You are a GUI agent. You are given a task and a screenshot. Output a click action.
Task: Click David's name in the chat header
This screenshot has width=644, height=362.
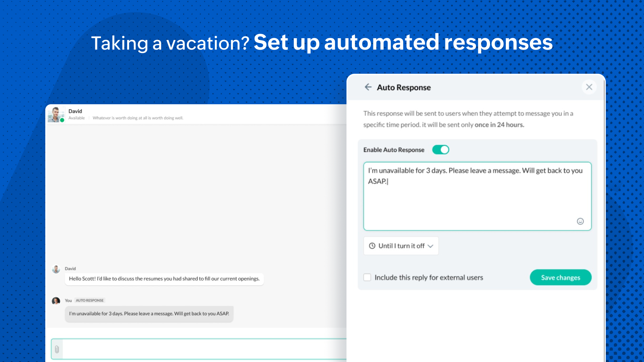(x=75, y=111)
